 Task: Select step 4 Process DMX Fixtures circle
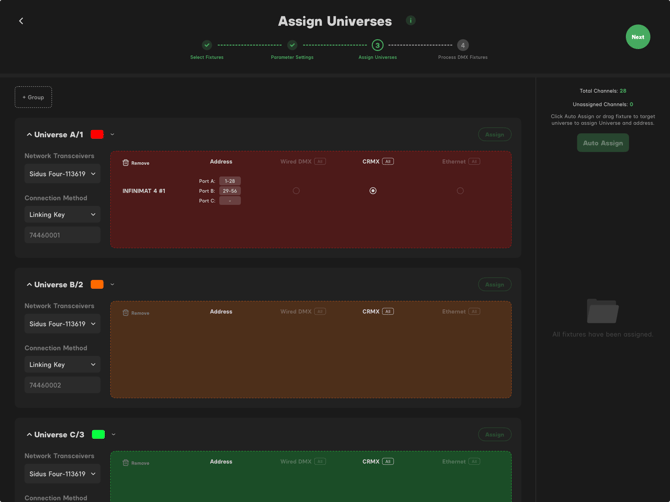[463, 45]
